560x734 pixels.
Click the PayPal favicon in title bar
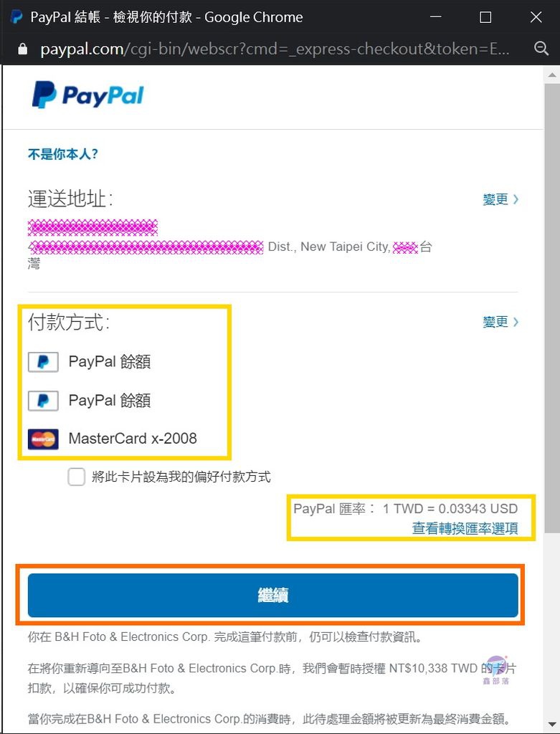coord(16,17)
